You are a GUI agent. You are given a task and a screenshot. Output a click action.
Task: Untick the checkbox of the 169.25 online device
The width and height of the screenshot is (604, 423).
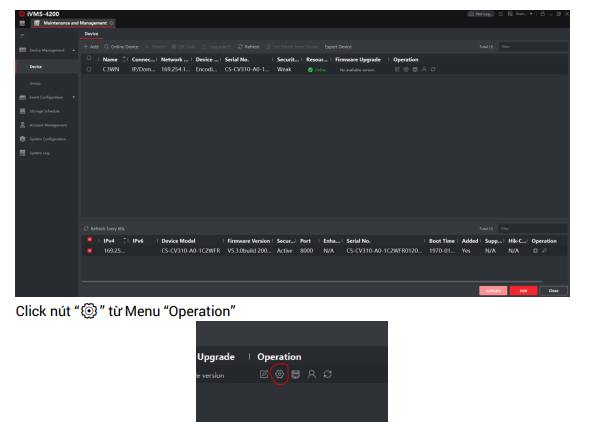point(90,251)
